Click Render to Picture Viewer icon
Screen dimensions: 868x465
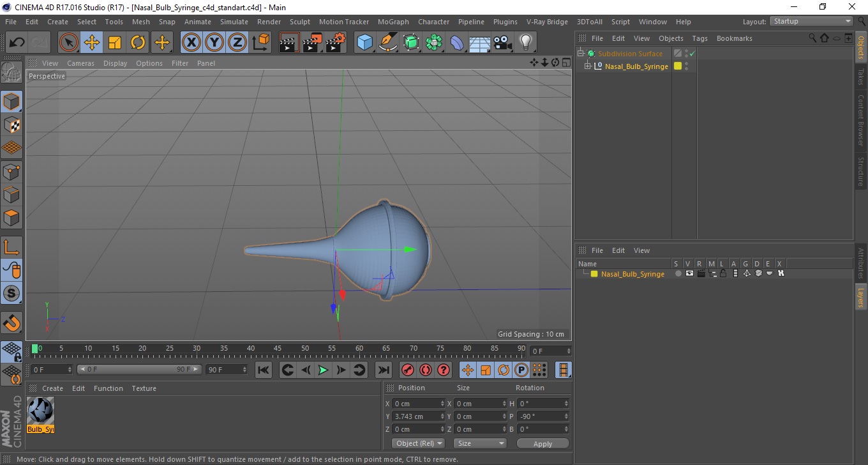tap(313, 43)
